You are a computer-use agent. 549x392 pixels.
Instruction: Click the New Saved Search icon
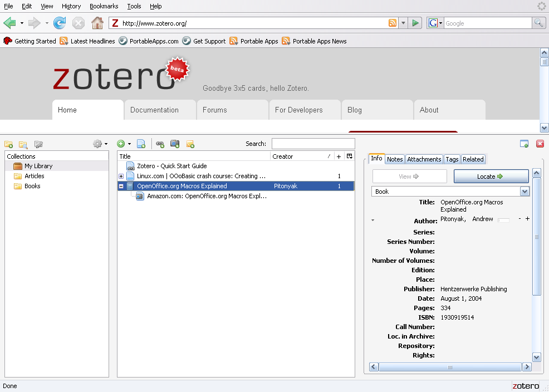pos(23,144)
